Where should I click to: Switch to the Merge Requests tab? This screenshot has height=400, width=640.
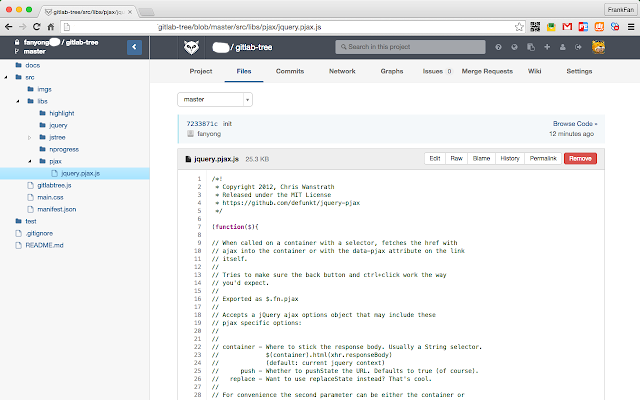point(487,71)
